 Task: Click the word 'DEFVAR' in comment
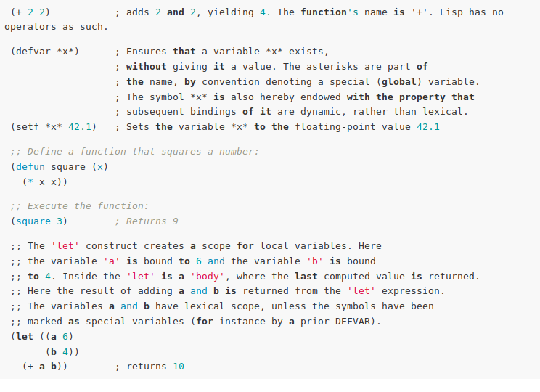[x=352, y=322]
